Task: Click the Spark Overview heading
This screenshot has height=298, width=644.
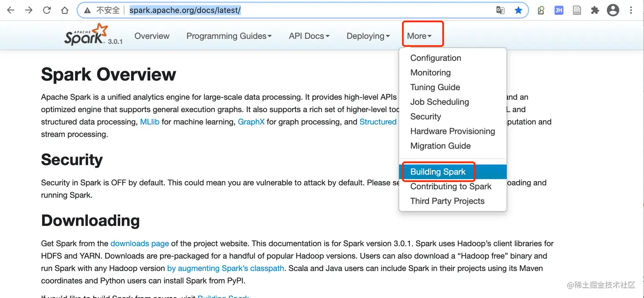Action: (109, 75)
